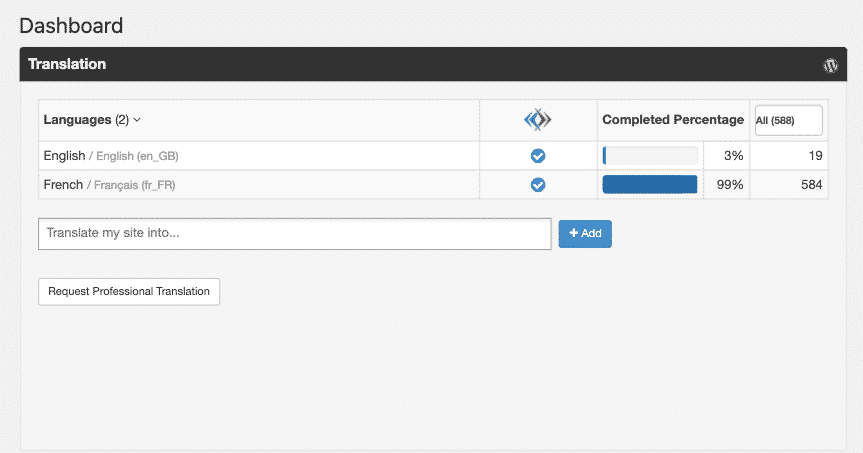Click the French completion progress bar
Image resolution: width=863 pixels, height=453 pixels.
pyautogui.click(x=650, y=185)
